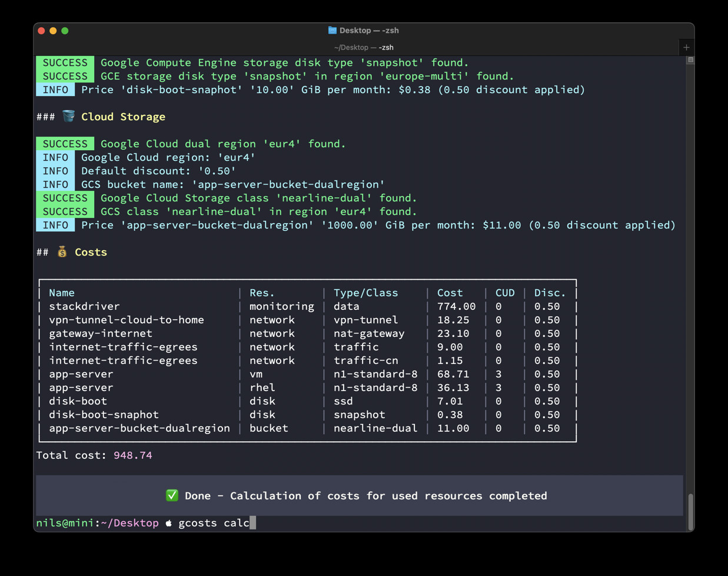
Task: Close the terminal window with red button
Action: pyautogui.click(x=41, y=31)
